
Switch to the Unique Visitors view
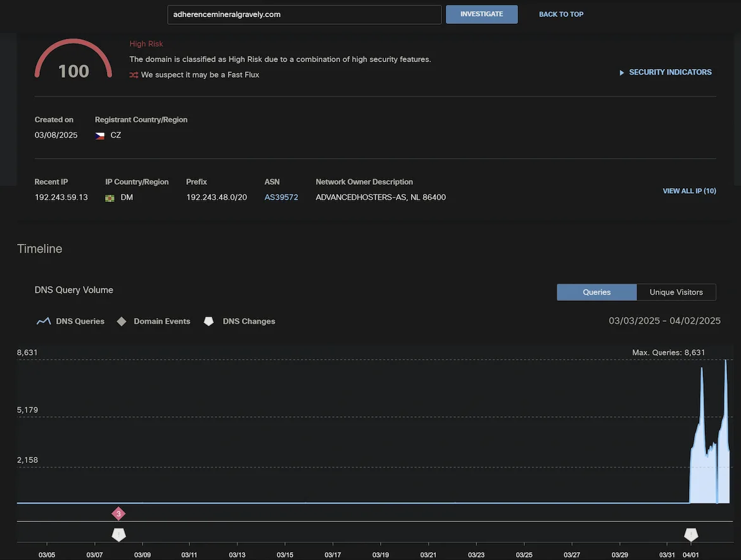676,292
